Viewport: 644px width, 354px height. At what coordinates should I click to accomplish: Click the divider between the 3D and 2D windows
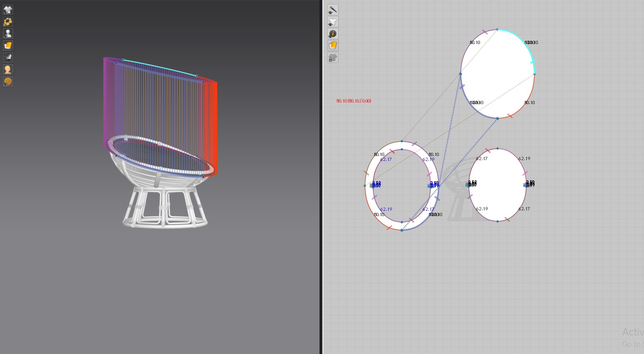(321, 177)
